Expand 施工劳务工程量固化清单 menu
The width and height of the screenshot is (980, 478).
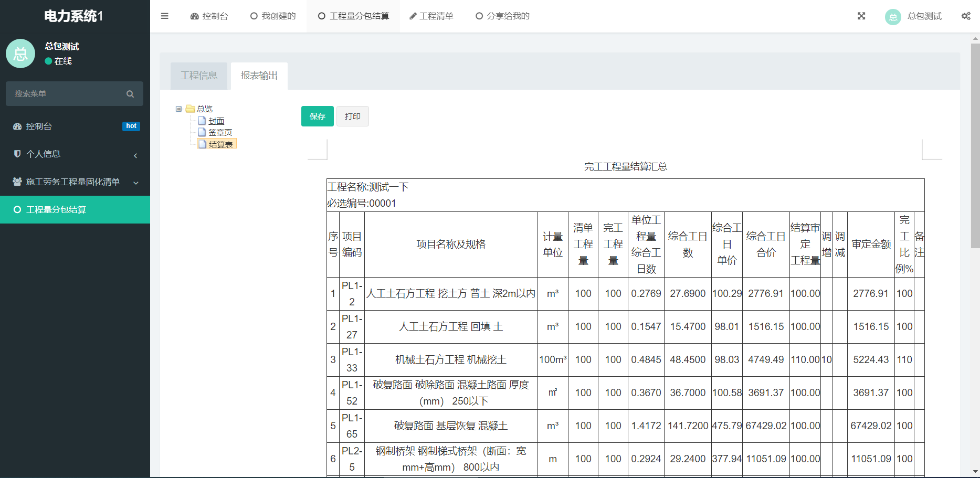click(75, 182)
